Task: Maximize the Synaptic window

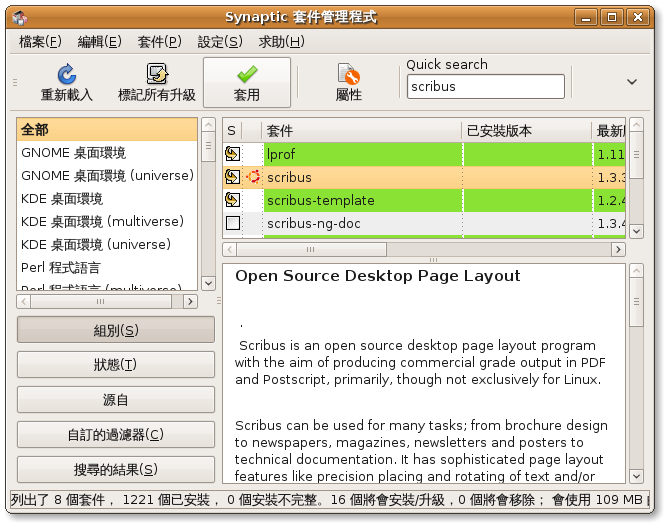Action: click(x=612, y=18)
